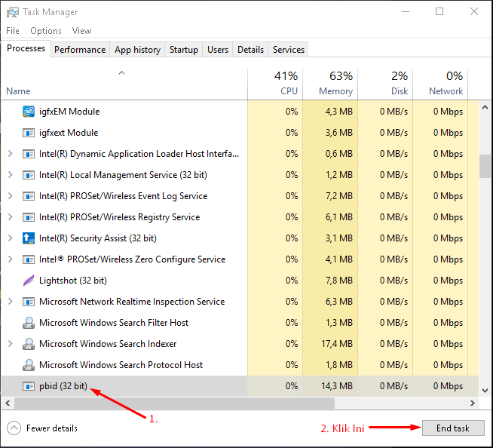Screen dimensions: 493x448
Task: Sort by the CPU column header
Action: click(275, 84)
